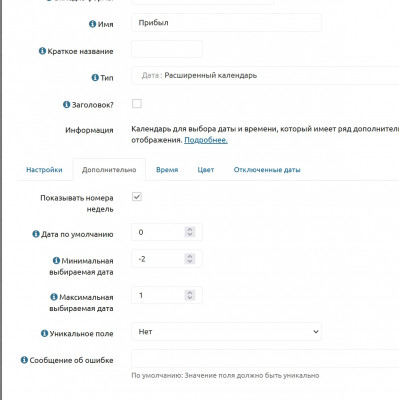The image size is (399, 400).
Task: Click info icon beside Заголовок?
Action: point(66,105)
